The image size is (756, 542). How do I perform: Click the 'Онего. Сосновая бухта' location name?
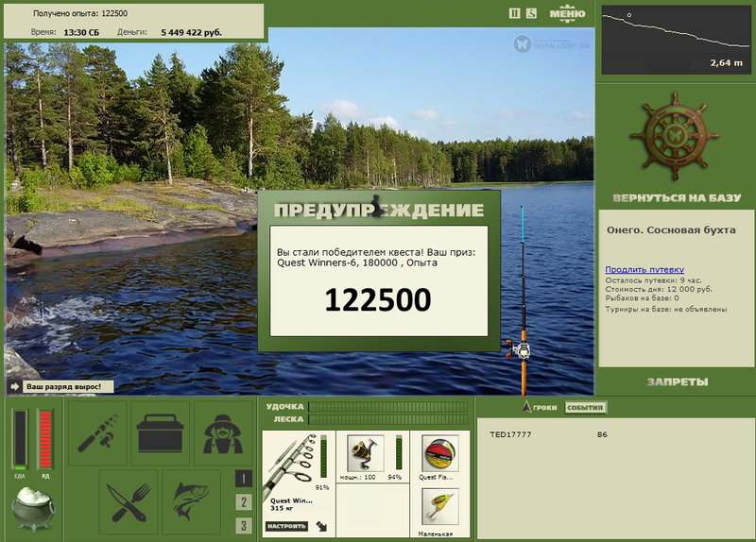tap(671, 230)
